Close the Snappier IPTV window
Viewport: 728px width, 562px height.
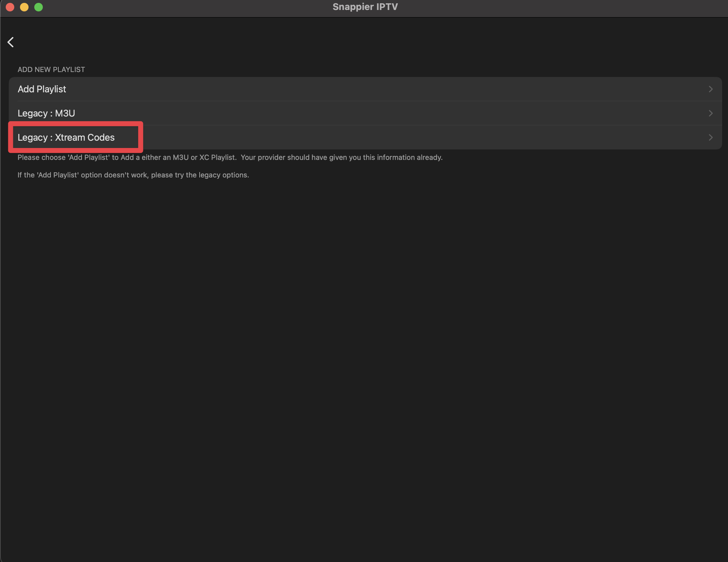pyautogui.click(x=10, y=7)
